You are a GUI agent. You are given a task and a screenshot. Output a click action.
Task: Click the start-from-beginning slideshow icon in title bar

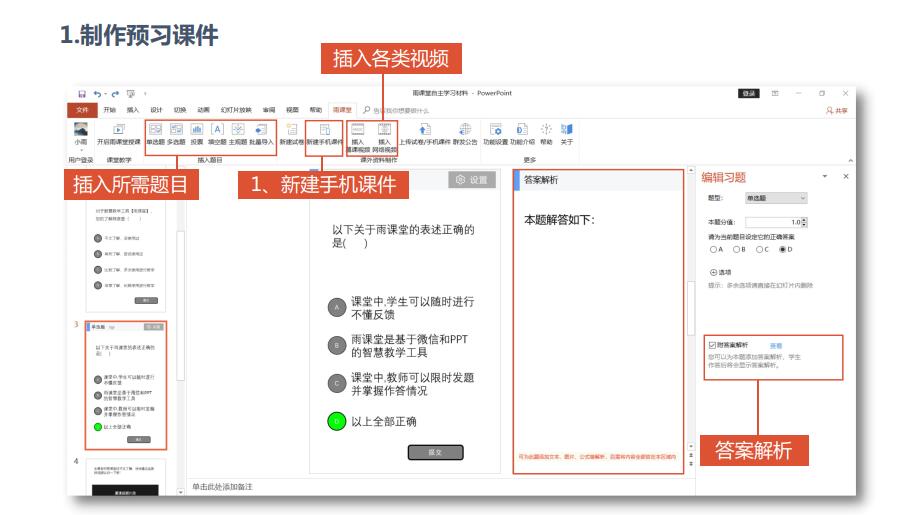click(130, 94)
